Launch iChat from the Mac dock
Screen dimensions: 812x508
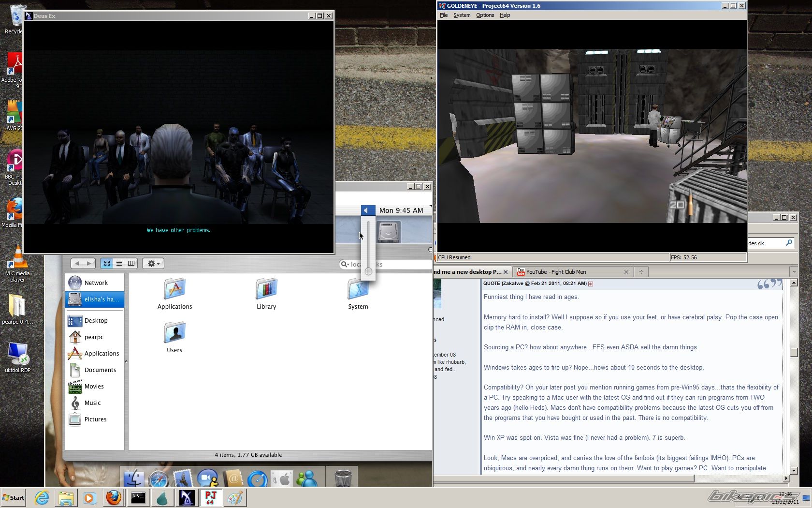coord(208,479)
